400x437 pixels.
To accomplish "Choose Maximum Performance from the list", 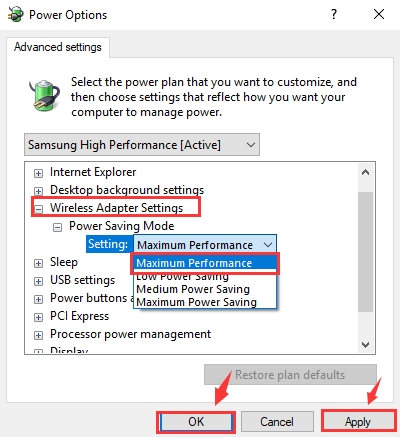I will [x=205, y=263].
